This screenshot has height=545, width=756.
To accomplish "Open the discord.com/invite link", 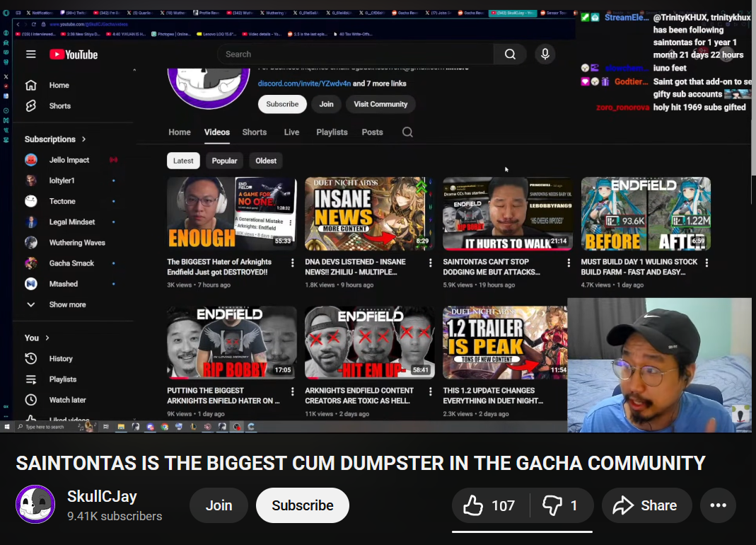I will click(x=304, y=84).
